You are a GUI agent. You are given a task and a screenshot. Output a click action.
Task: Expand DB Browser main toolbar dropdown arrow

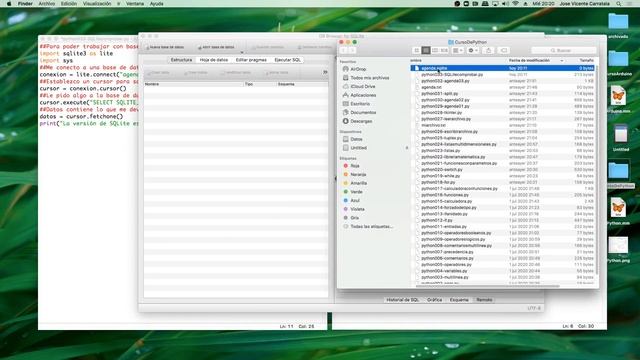[242, 52]
